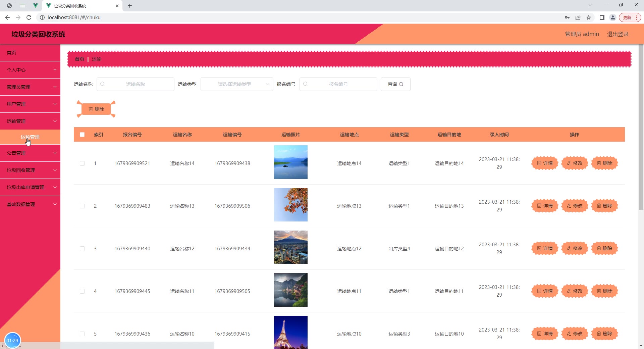
Task: Check the row 5 checkbox (1679369909436)
Action: 82,334
